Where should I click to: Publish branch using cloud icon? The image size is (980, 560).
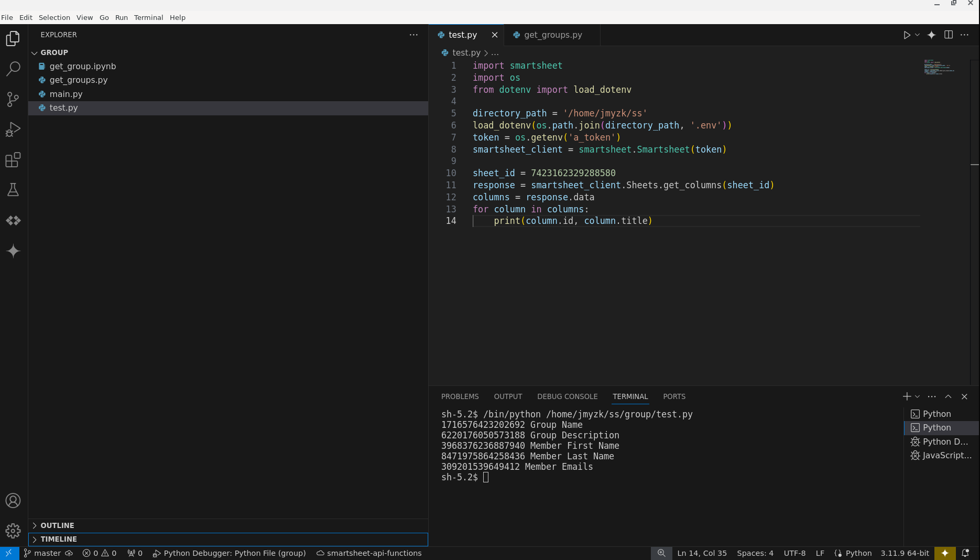[x=69, y=553]
